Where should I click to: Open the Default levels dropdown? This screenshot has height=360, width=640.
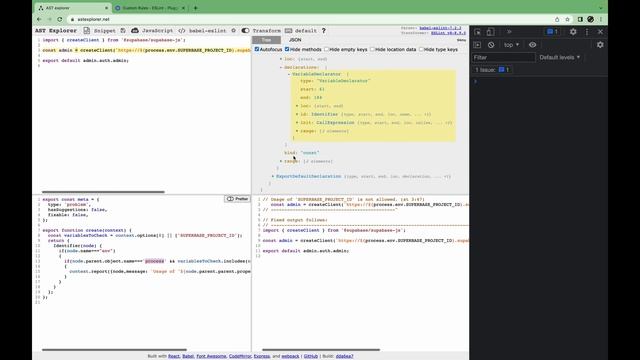560,58
